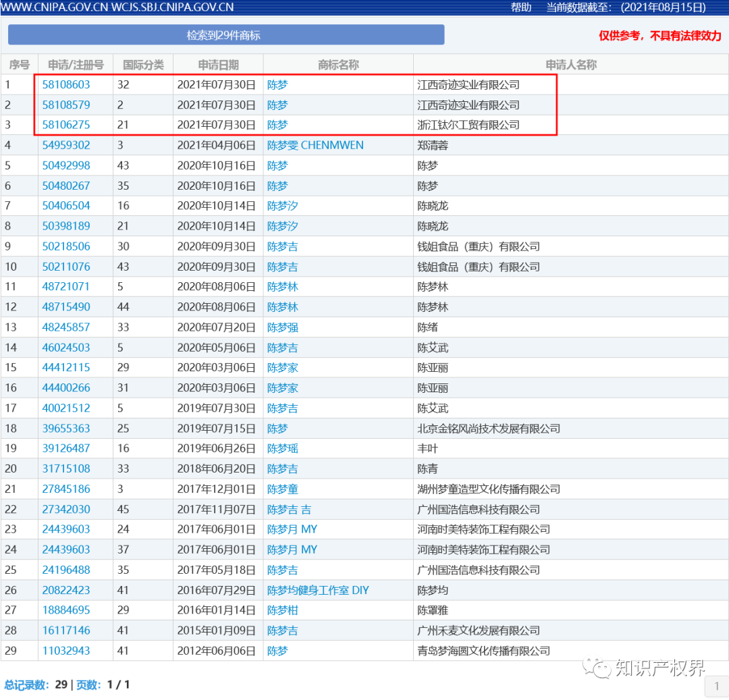Select the 当前数据截至 data date text
729x700 pixels.
click(x=626, y=7)
